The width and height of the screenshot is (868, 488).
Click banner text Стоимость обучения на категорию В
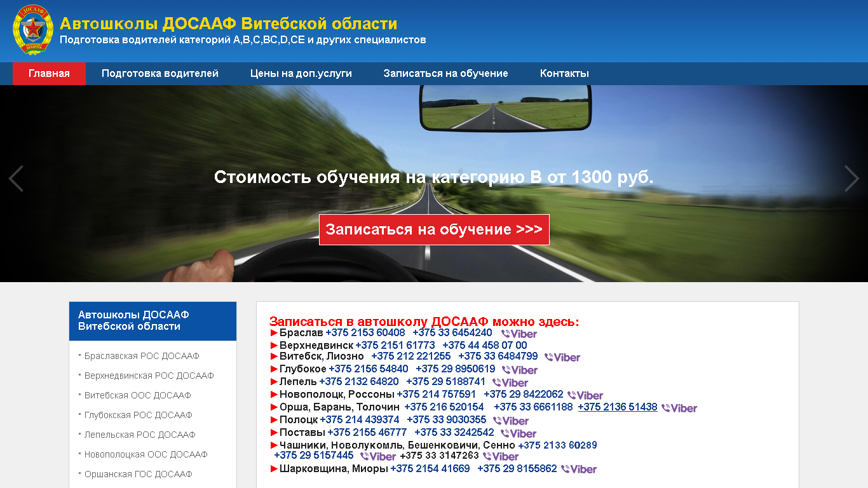coord(378,177)
